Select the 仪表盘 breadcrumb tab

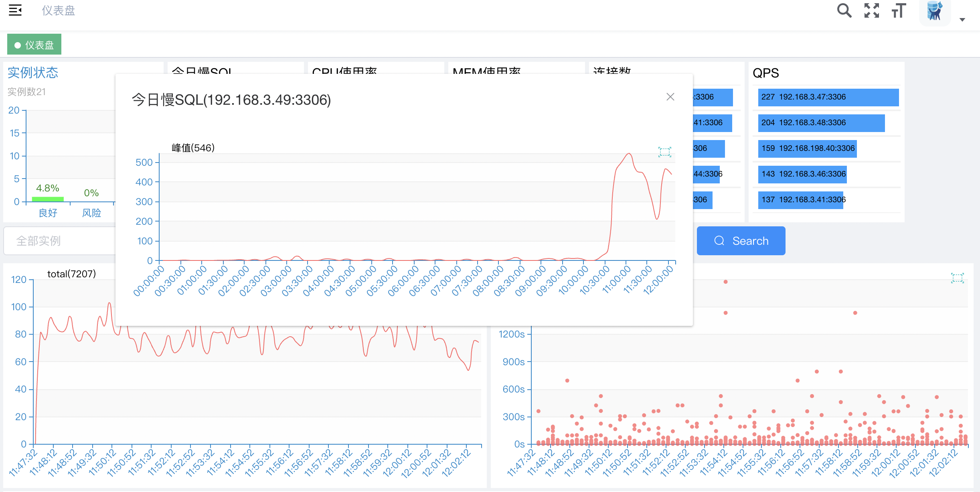pyautogui.click(x=34, y=44)
